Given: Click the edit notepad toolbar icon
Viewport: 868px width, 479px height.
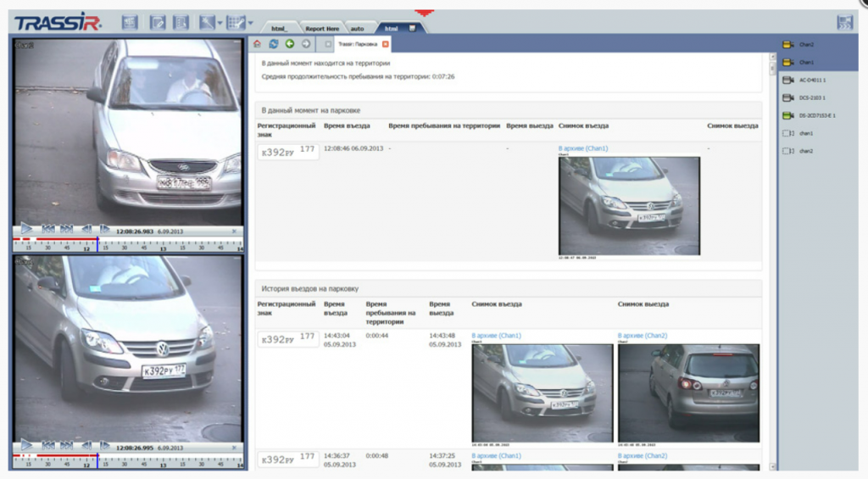Looking at the screenshot, I should [x=157, y=23].
